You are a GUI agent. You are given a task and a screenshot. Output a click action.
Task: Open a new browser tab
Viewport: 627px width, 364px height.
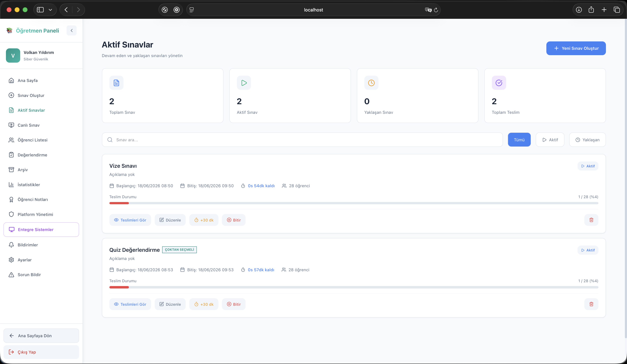tap(604, 10)
